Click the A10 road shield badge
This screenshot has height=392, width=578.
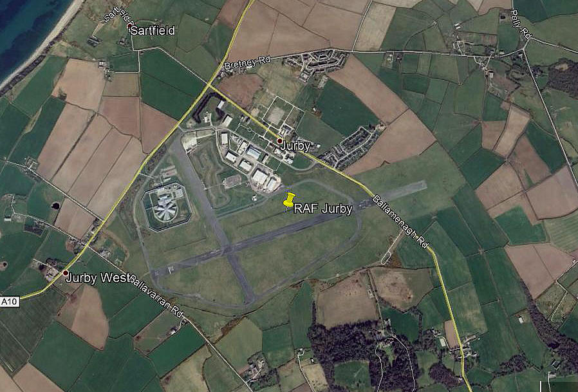[10, 302]
